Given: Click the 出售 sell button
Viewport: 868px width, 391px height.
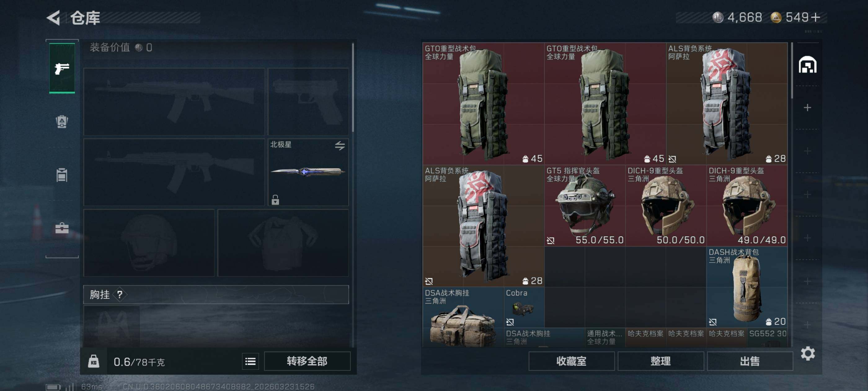Looking at the screenshot, I should pos(750,361).
